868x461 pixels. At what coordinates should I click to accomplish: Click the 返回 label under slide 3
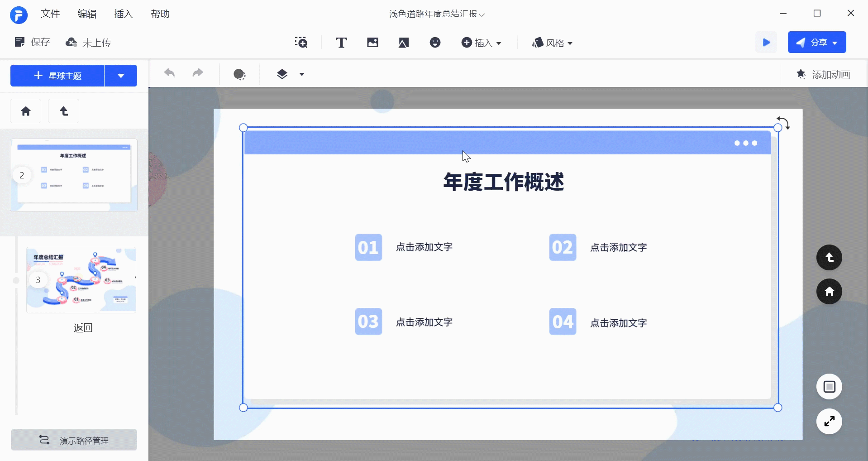tap(83, 327)
